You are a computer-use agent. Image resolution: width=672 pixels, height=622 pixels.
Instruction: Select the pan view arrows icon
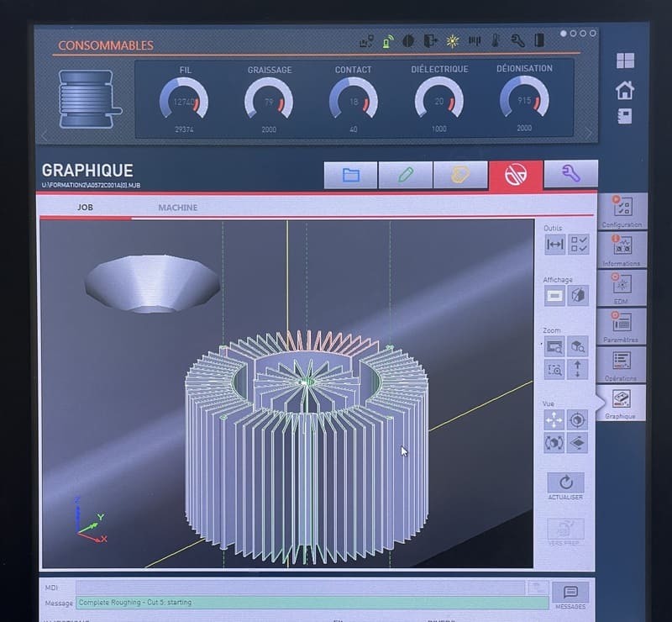pos(554,419)
